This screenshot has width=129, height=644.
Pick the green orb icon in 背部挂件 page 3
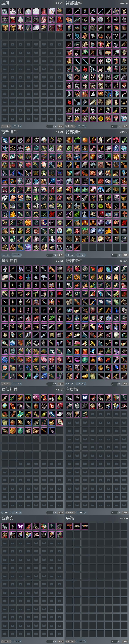[101, 206]
